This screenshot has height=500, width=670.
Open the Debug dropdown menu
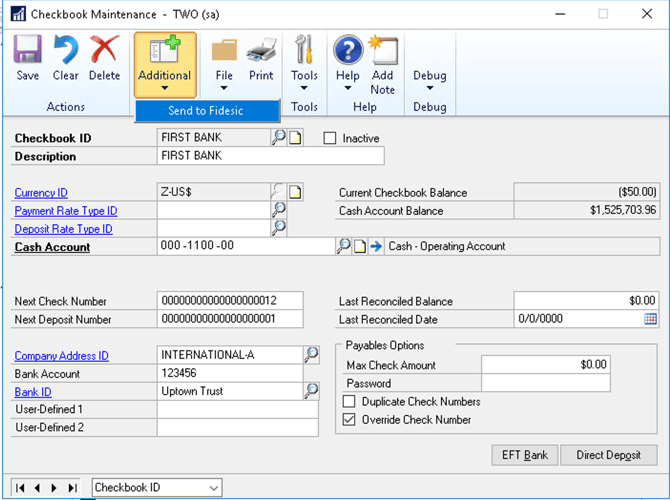click(x=429, y=80)
